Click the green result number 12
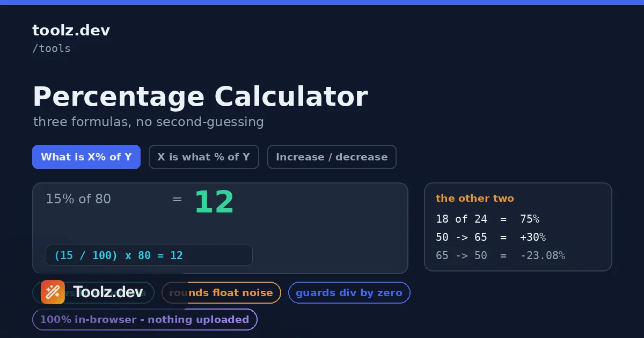This screenshot has height=338, width=644. (x=214, y=202)
